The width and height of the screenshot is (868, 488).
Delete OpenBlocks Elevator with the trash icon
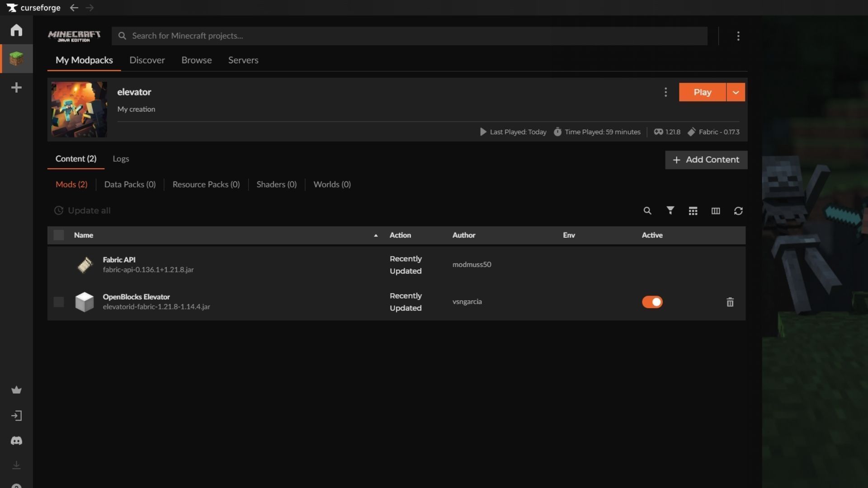click(730, 302)
